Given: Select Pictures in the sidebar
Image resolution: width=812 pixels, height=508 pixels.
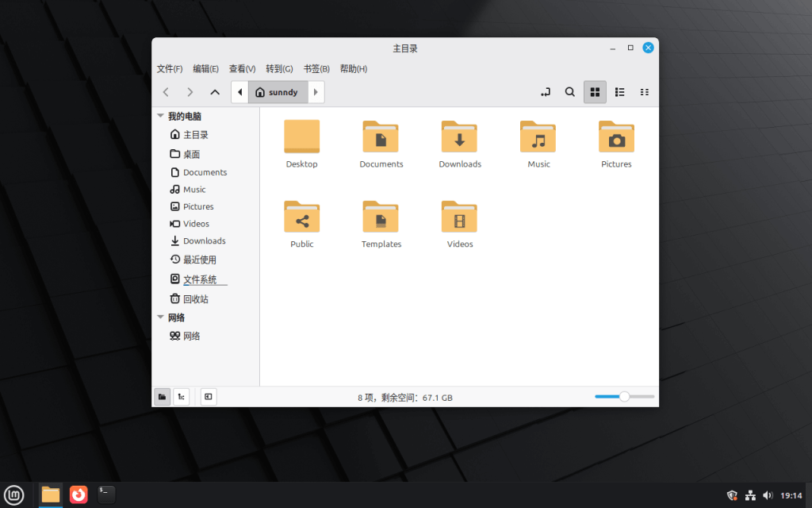Looking at the screenshot, I should pos(192,206).
